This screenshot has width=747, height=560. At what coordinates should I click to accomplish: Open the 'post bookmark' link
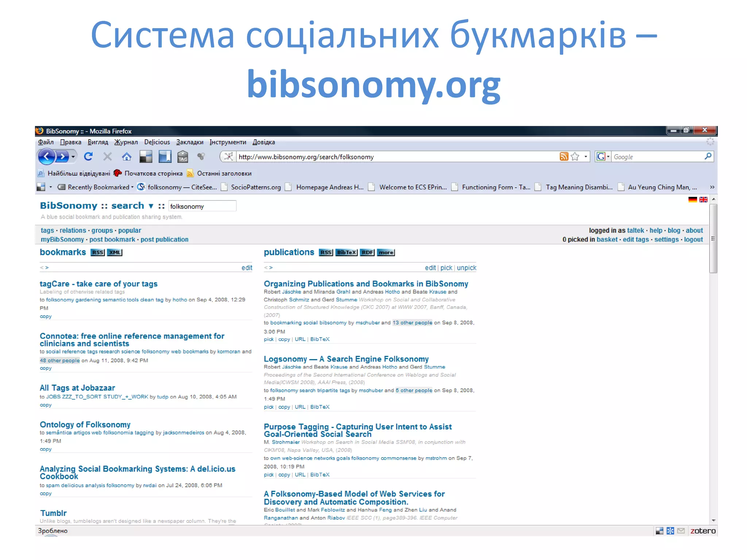112,240
